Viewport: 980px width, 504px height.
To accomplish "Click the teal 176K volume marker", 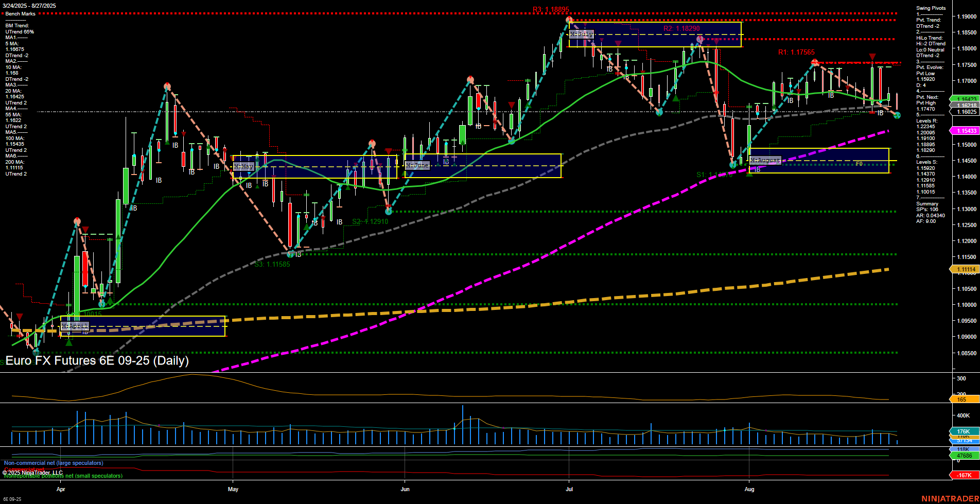I will click(x=965, y=431).
